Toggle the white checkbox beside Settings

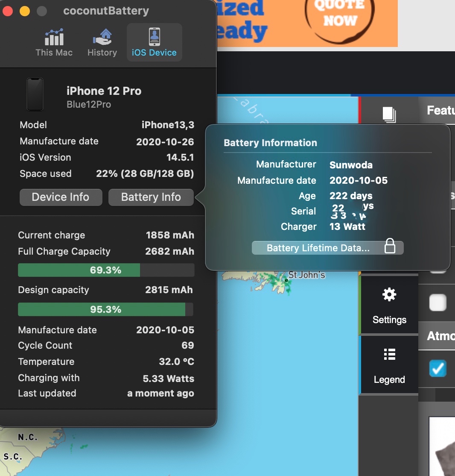coord(437,303)
